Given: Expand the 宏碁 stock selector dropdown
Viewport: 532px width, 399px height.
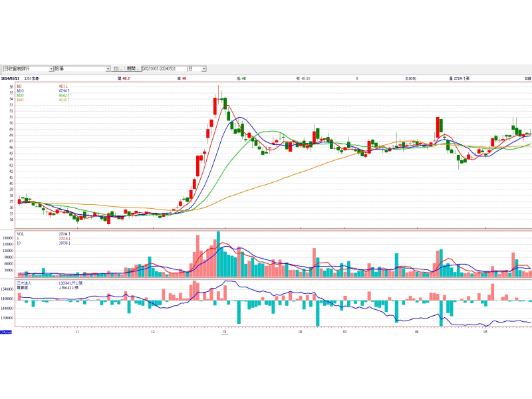Looking at the screenshot, I should (108, 68).
